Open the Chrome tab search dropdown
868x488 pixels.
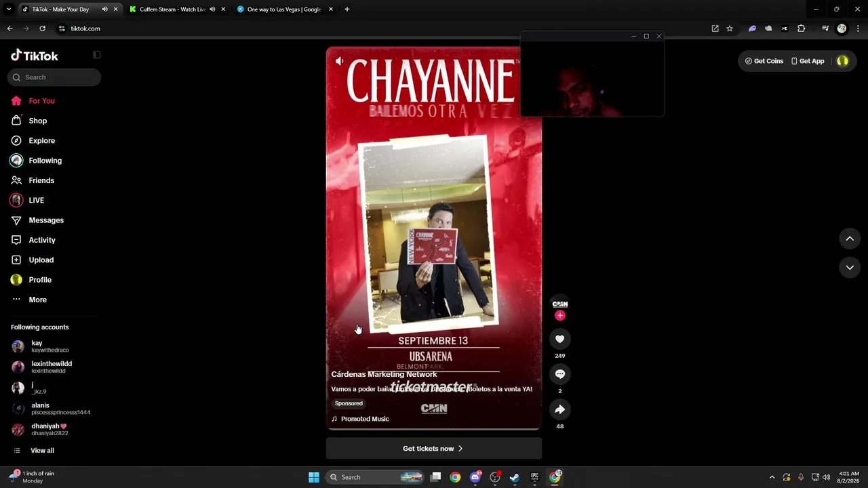click(9, 9)
